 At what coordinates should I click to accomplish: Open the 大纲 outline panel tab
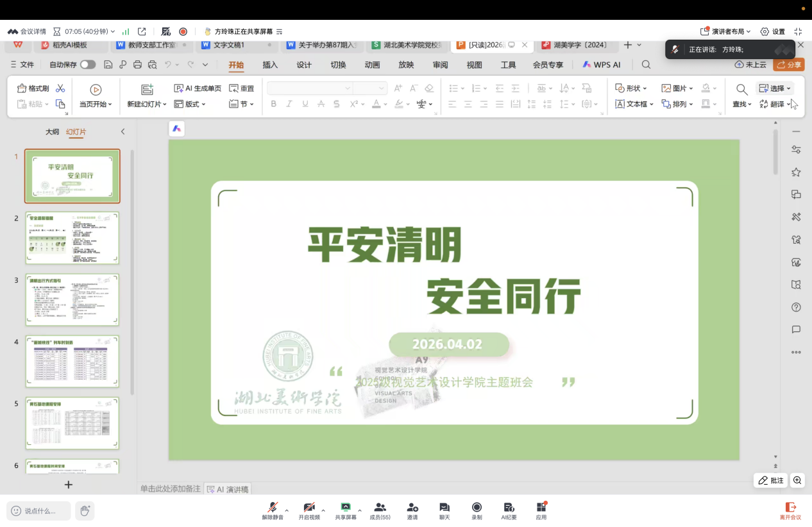[x=52, y=132]
